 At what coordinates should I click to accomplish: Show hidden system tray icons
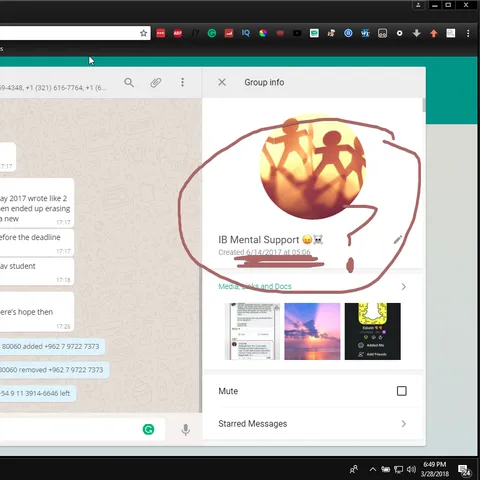click(x=373, y=469)
